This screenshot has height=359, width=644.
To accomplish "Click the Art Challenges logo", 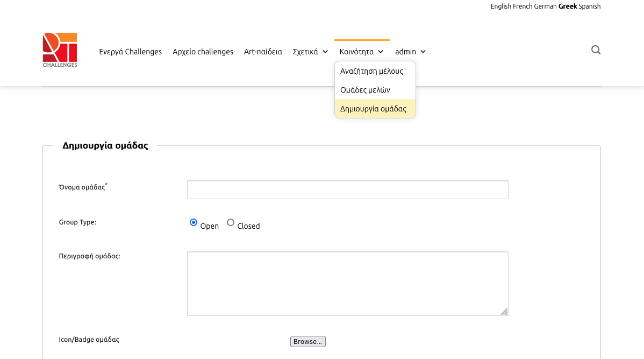I will (60, 50).
